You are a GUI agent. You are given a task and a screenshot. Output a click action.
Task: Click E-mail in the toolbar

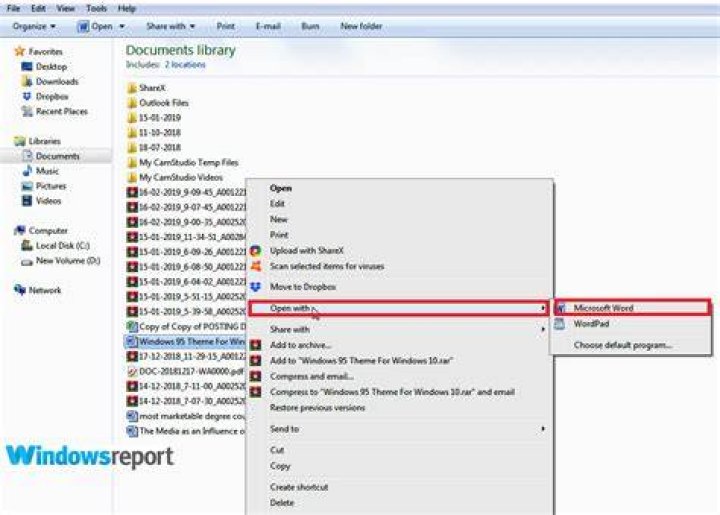pos(268,27)
